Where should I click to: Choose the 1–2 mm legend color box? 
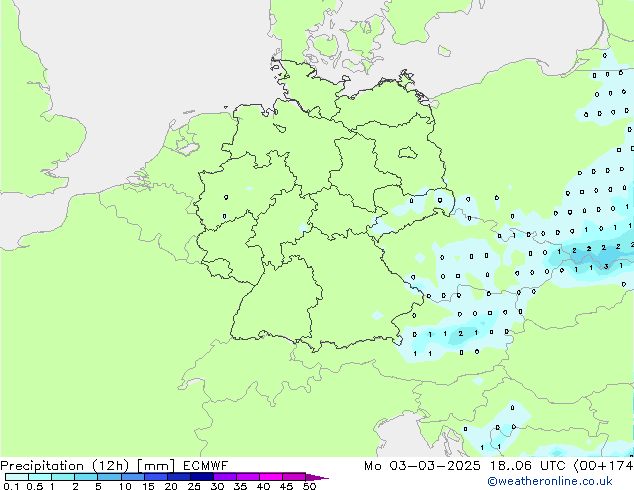click(63, 477)
